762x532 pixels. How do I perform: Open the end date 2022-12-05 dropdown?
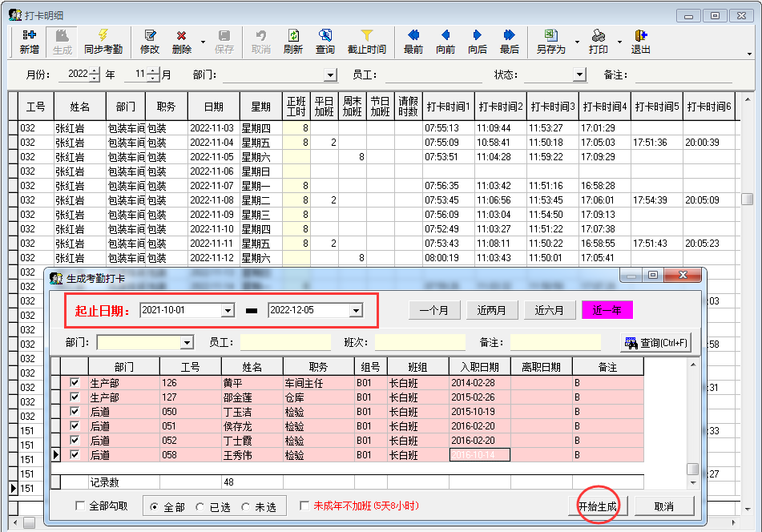click(x=356, y=310)
